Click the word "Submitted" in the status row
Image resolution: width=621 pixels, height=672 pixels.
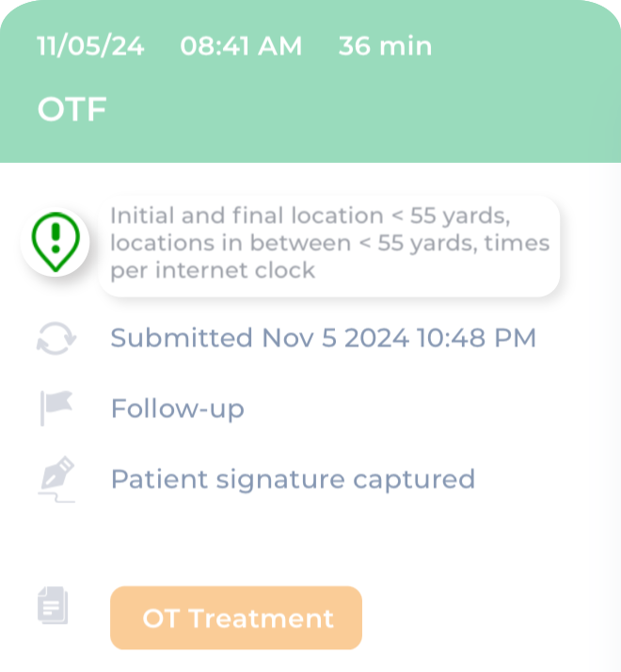[182, 338]
